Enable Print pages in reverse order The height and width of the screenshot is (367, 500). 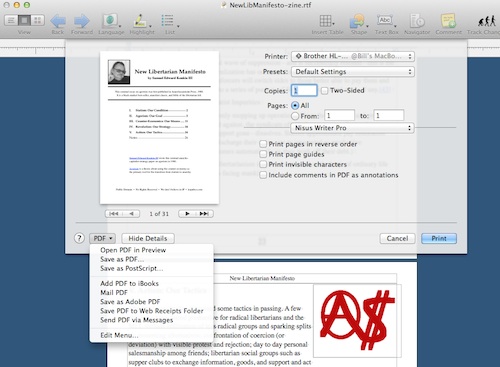pyautogui.click(x=263, y=144)
